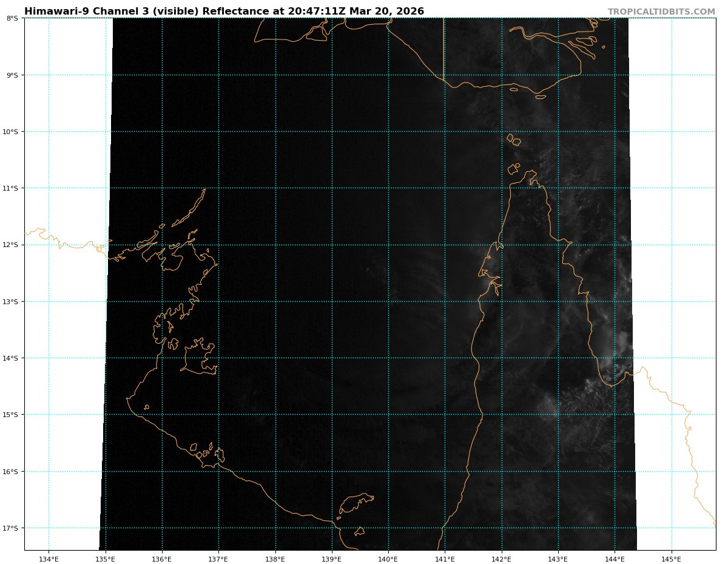Select the 145°E longitude axis label
The height and width of the screenshot is (564, 728).
click(x=671, y=559)
